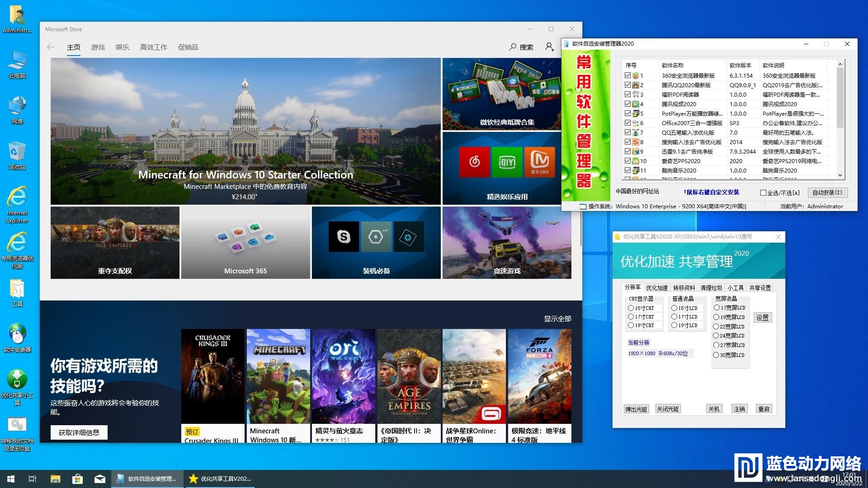Screen dimensions: 868x488
Task: Select the 17寸CRT radio option
Action: tap(631, 317)
